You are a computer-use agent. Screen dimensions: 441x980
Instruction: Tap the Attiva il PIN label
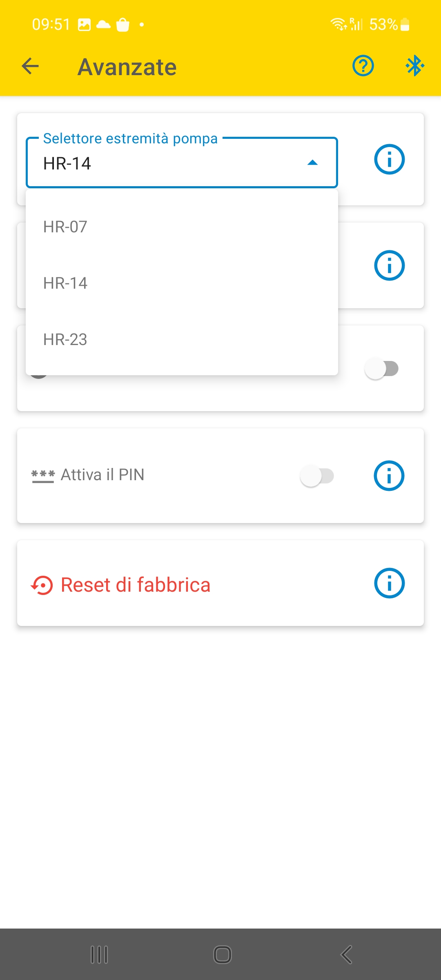point(102,475)
